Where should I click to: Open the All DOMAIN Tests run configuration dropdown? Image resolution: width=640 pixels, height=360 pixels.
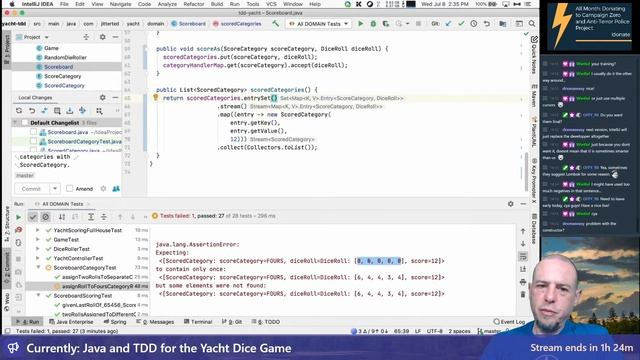pos(318,24)
